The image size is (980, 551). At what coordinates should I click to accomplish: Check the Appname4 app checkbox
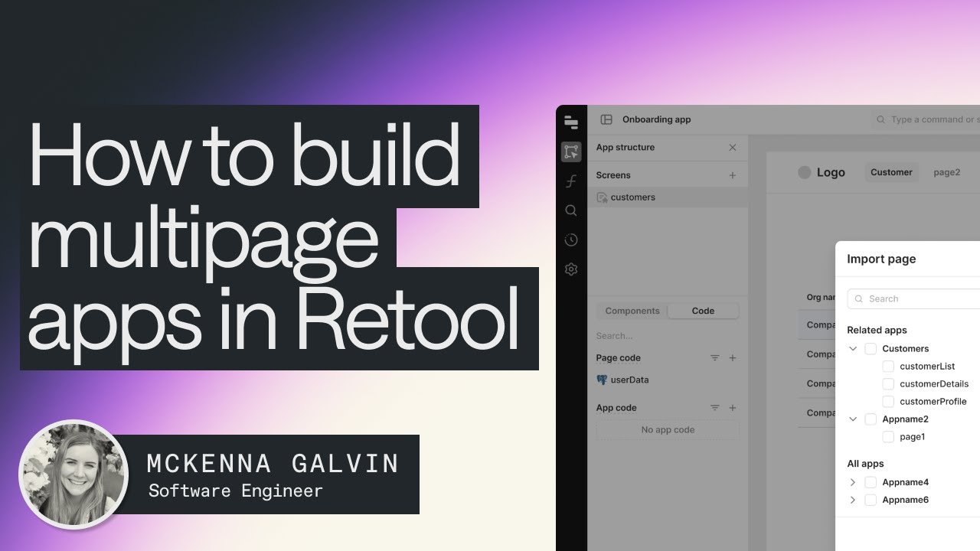[x=871, y=482]
